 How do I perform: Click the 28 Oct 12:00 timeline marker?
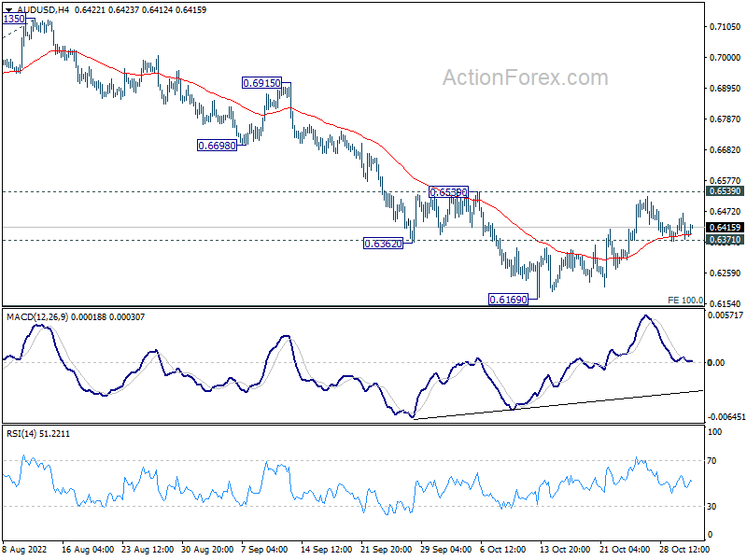click(684, 550)
